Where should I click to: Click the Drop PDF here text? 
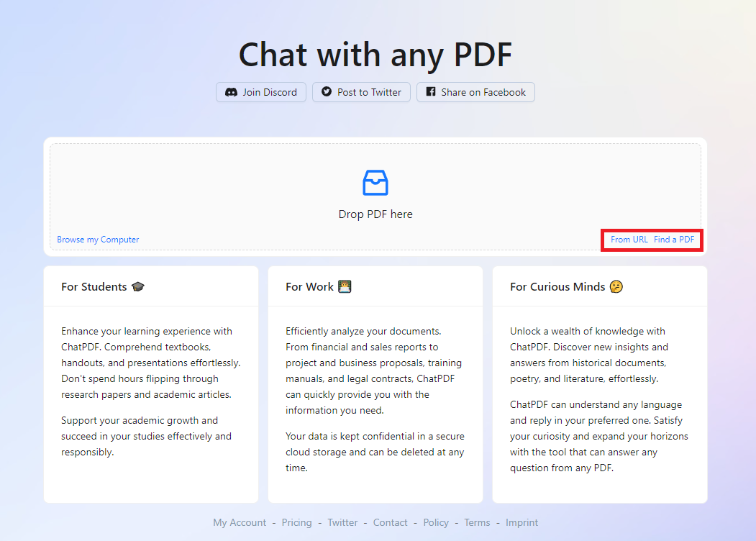click(375, 214)
